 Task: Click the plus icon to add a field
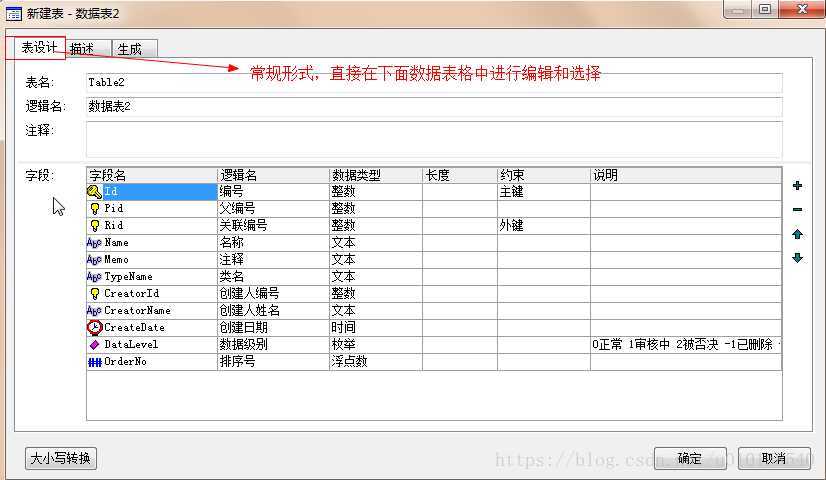tap(797, 185)
